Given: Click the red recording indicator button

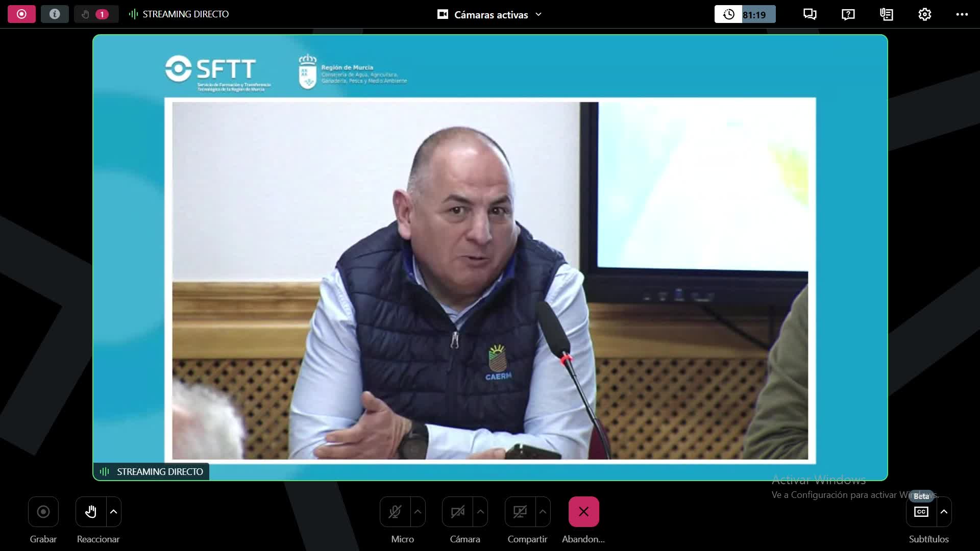Looking at the screenshot, I should 21,14.
